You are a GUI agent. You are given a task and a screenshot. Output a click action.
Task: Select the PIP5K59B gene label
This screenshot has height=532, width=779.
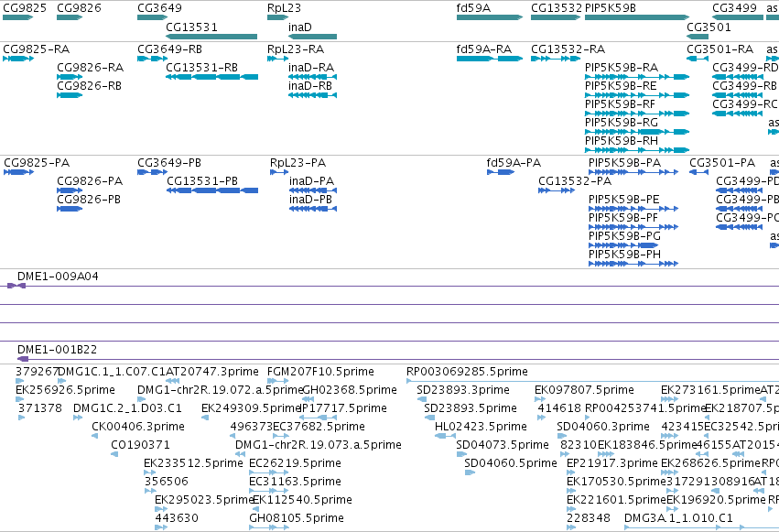[611, 8]
